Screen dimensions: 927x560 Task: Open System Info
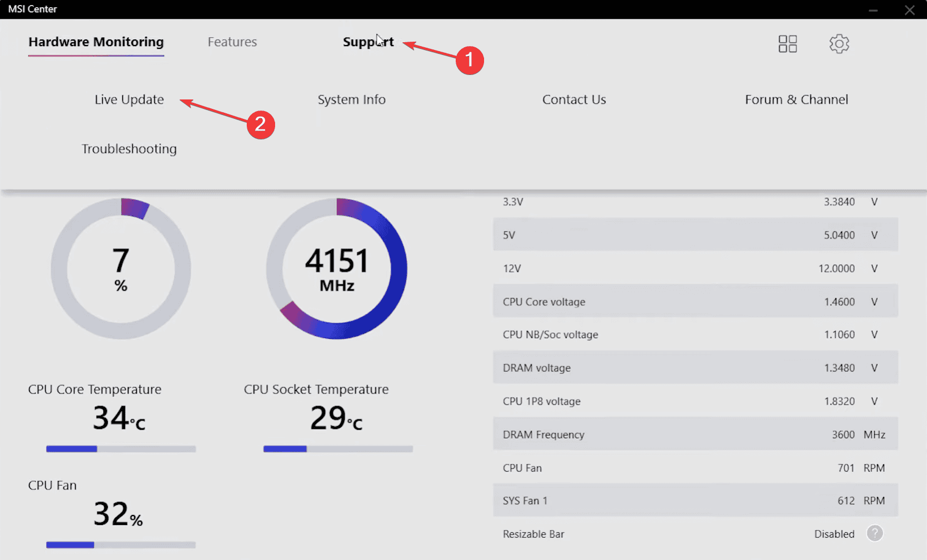coord(352,99)
